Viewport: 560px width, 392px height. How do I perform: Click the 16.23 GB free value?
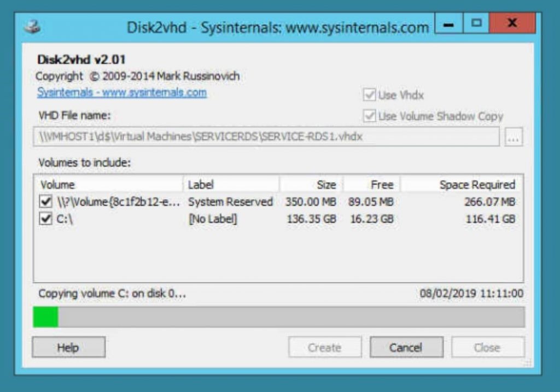tap(372, 219)
